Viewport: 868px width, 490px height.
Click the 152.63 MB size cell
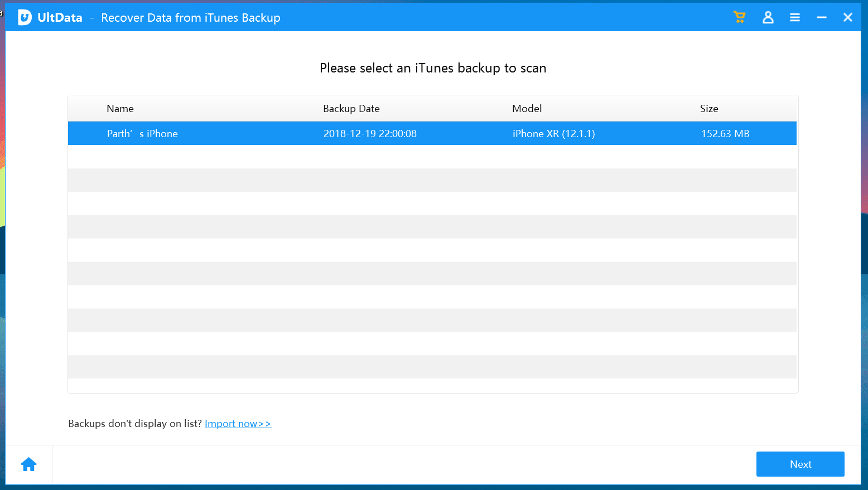[x=725, y=134]
